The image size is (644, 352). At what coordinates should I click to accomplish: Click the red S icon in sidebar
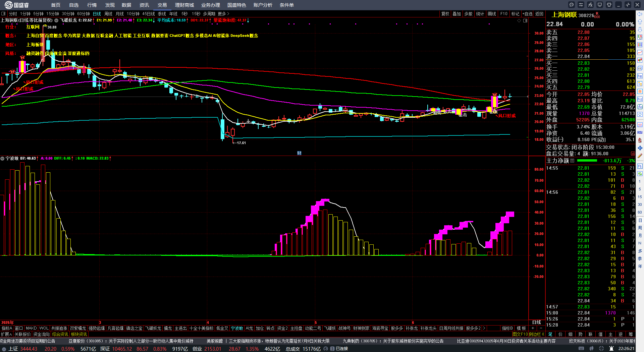[x=640, y=140]
